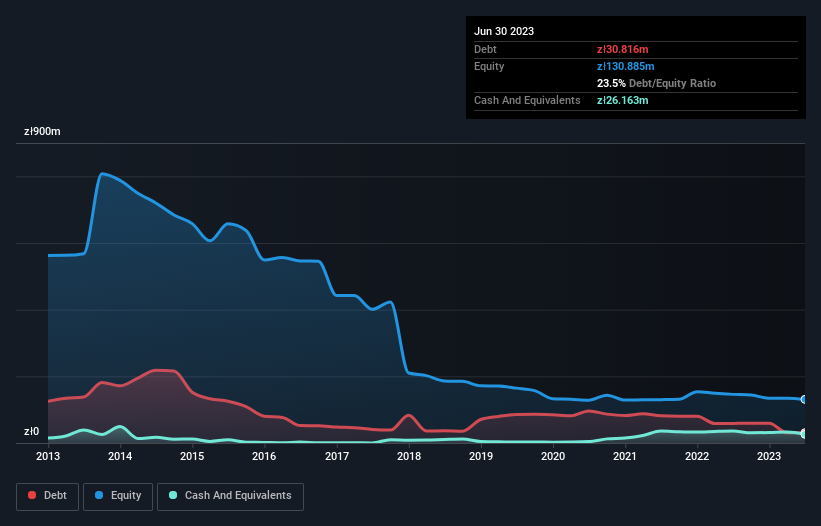Image resolution: width=821 pixels, height=526 pixels.
Task: Click the 2016 x-axis label
Action: [x=264, y=456]
